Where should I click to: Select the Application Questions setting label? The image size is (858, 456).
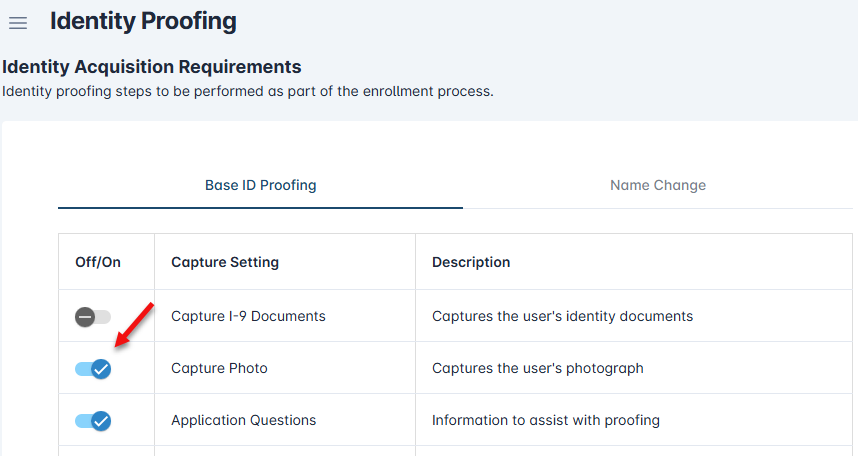[243, 420]
